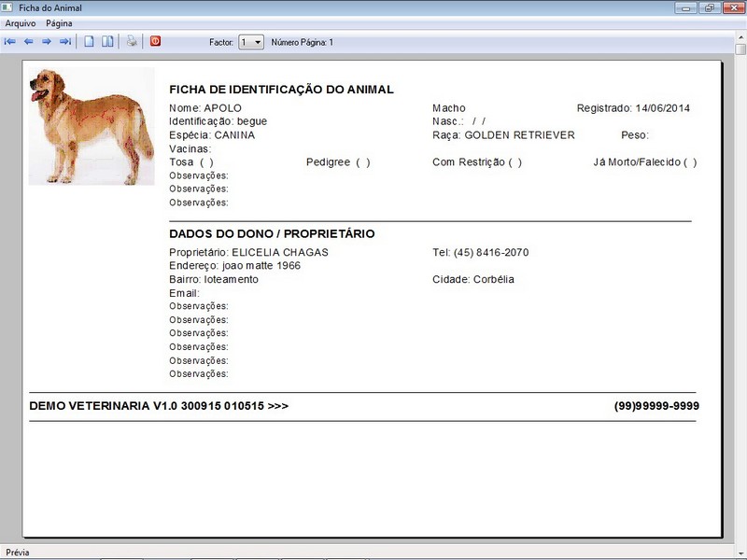The width and height of the screenshot is (747, 560).
Task: Click 'Raça: GOLDEN RETRIEVER' text
Action: (x=503, y=135)
